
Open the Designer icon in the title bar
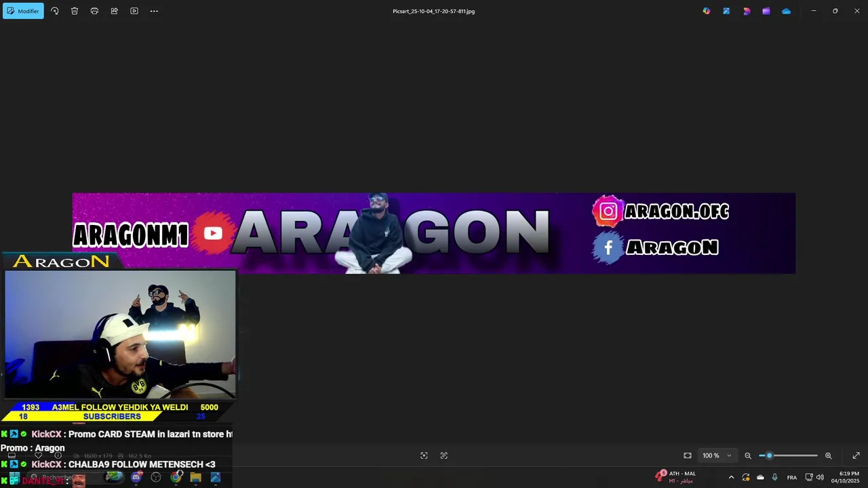726,11
